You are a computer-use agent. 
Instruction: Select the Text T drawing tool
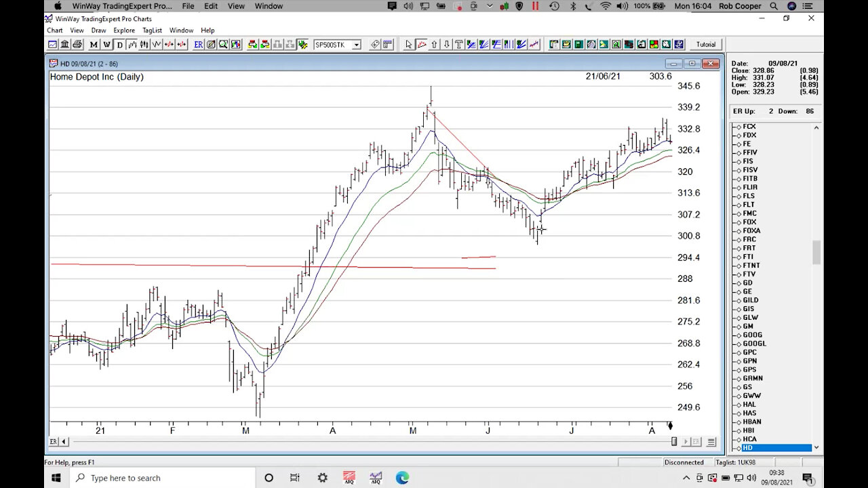(458, 45)
